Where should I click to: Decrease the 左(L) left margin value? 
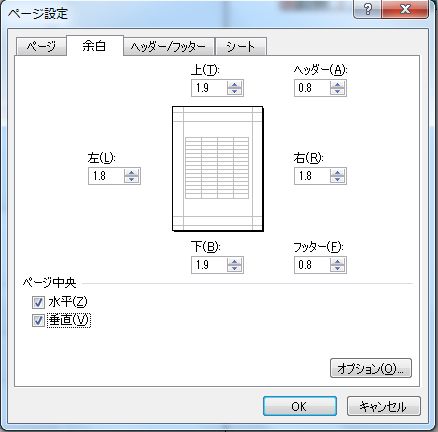tap(132, 179)
